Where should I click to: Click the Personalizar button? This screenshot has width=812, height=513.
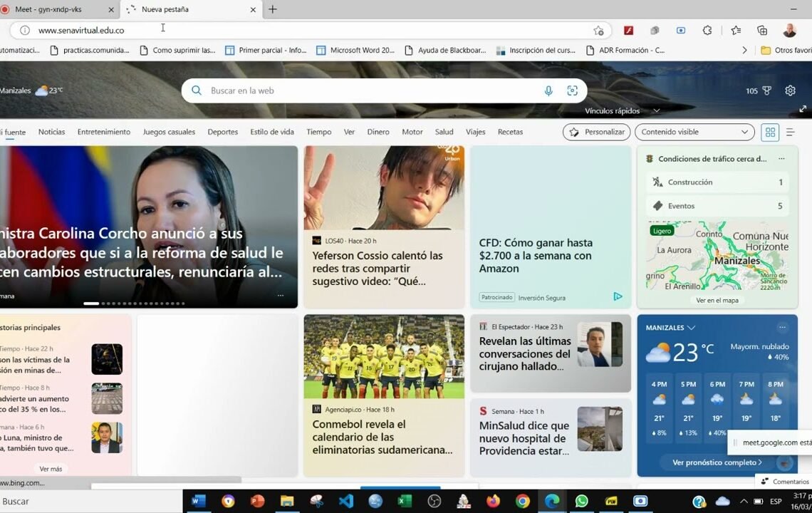[x=597, y=132]
